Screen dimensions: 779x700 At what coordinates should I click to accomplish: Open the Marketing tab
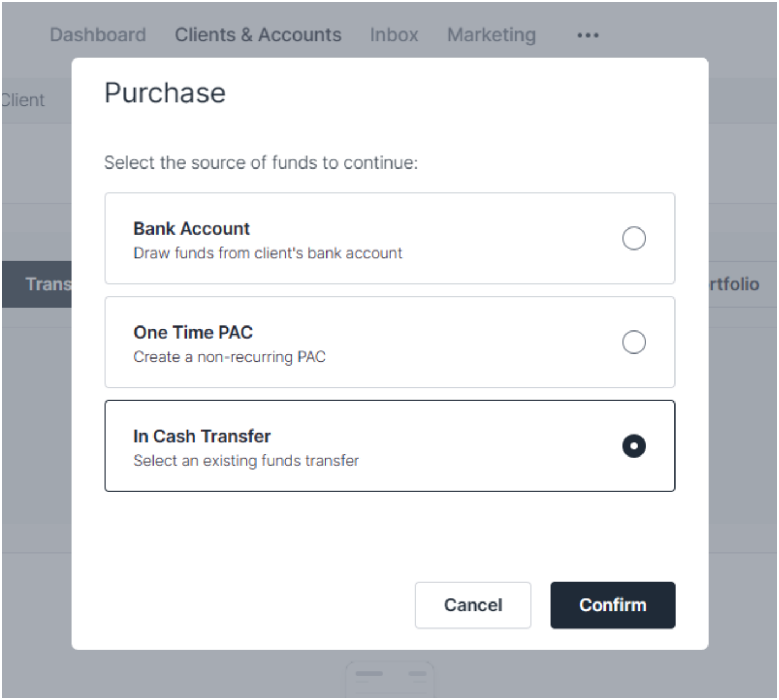click(x=491, y=35)
